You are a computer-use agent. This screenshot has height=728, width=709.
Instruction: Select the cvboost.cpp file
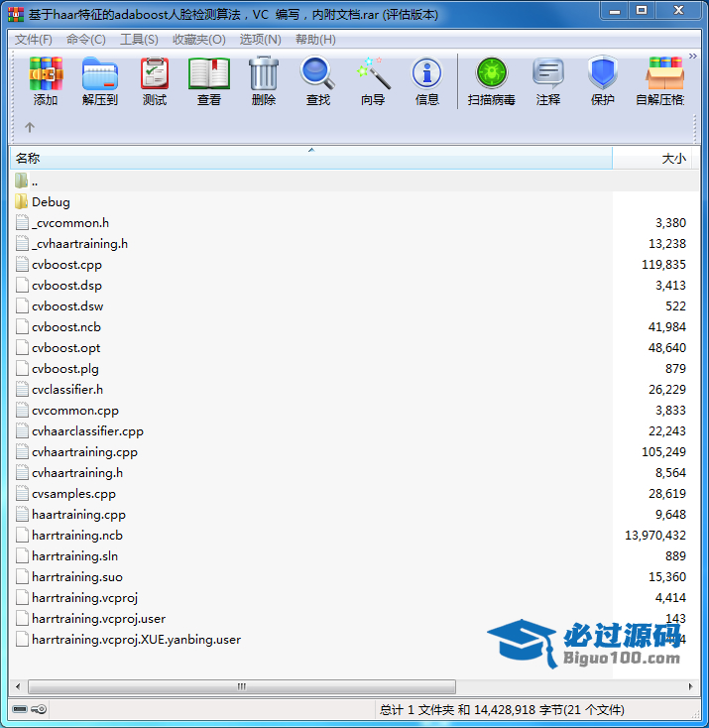pyautogui.click(x=66, y=265)
